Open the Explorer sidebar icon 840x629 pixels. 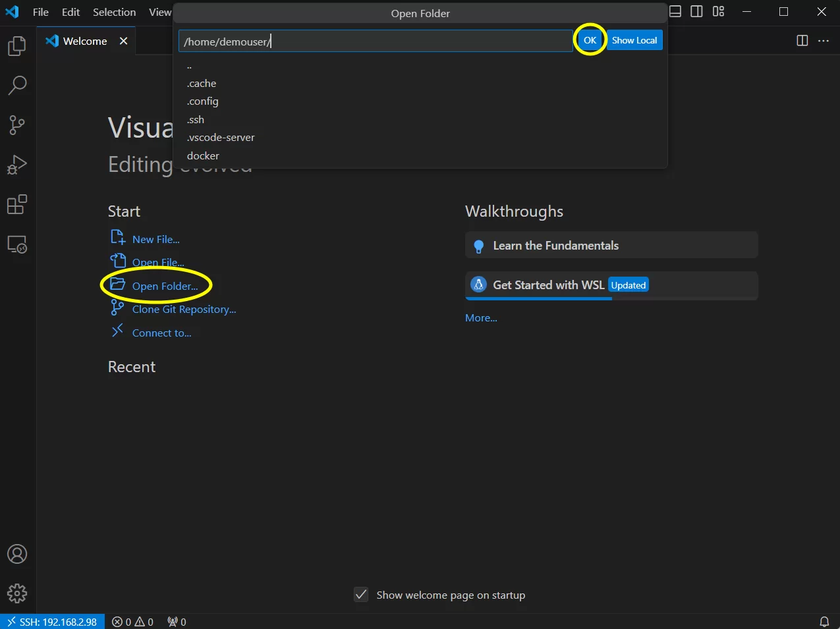pos(18,45)
